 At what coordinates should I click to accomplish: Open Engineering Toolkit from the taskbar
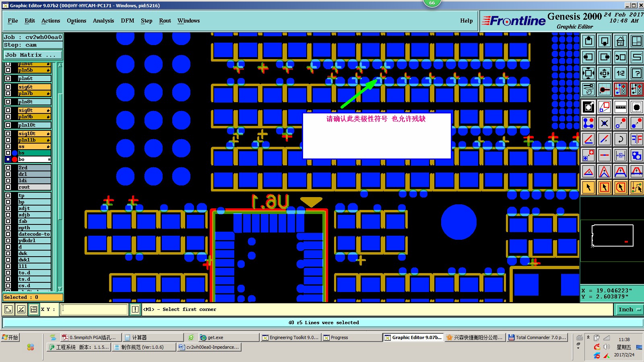tap(291, 337)
